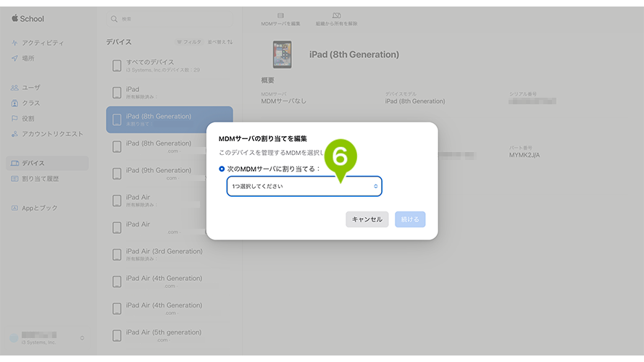Open 場所 in the sidebar
644x362 pixels.
(x=28, y=58)
